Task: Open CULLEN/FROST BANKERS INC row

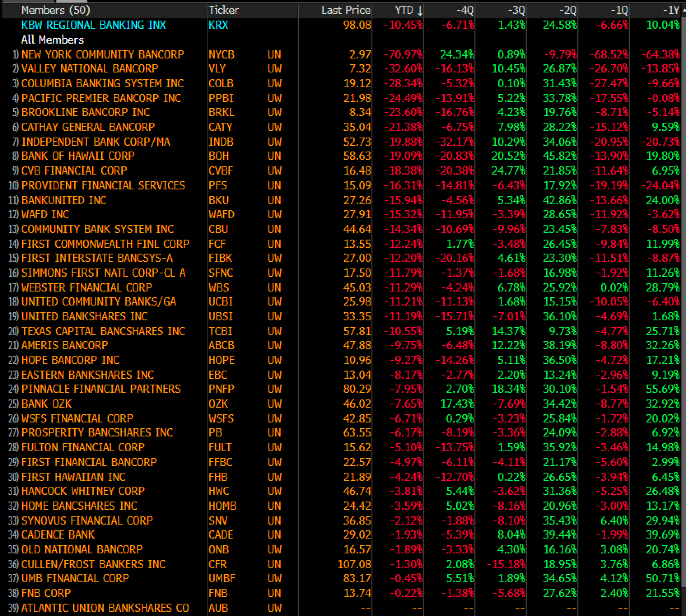Action: coord(342,564)
